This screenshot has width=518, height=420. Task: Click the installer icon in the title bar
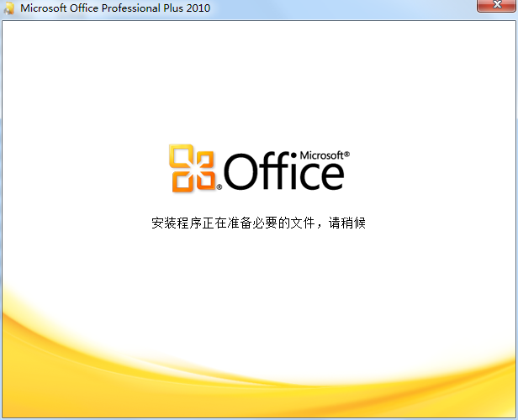pos(9,8)
